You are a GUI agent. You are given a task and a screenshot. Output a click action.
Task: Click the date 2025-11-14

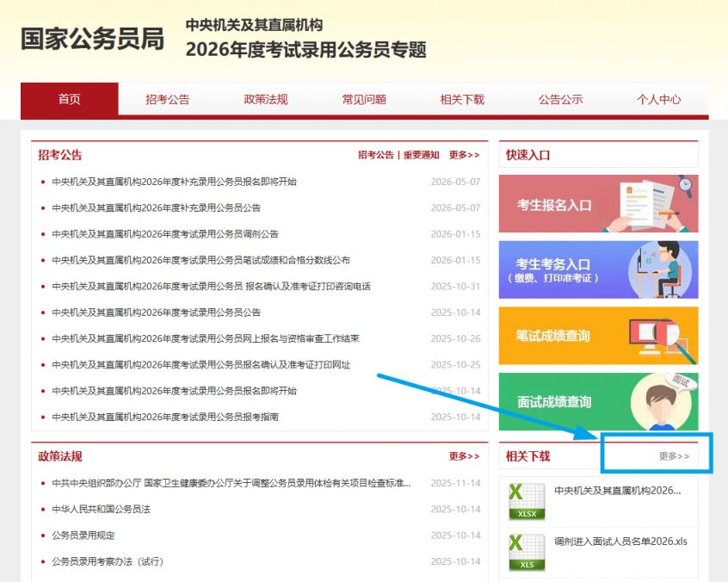point(455,483)
